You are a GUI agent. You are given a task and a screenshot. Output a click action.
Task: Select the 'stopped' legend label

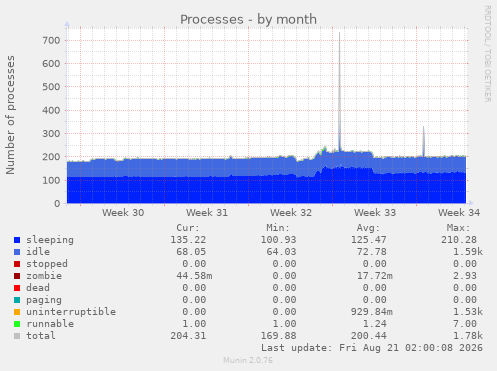(x=47, y=264)
